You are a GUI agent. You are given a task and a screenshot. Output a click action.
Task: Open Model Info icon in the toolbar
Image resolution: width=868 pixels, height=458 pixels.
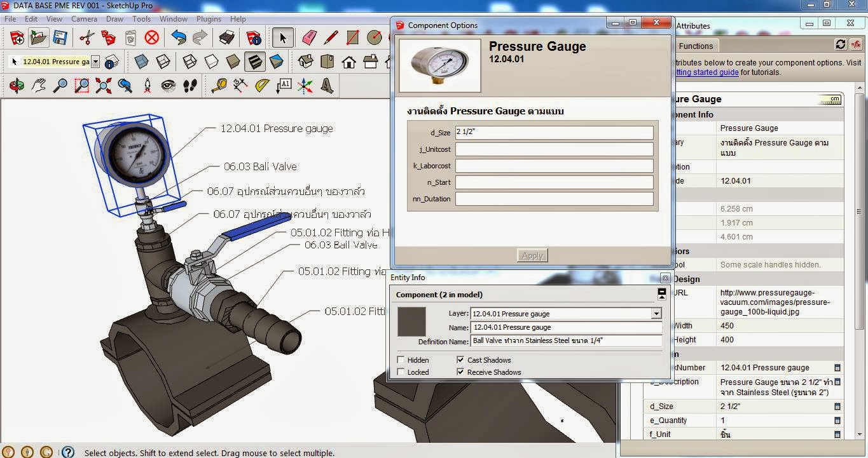[254, 38]
